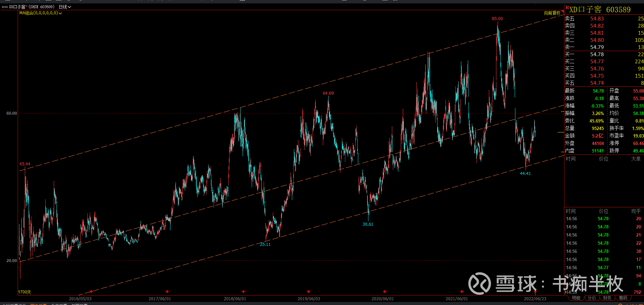This screenshot has width=644, height=305.
Task: Click the 最高 value 55.30
Action: (x=638, y=98)
